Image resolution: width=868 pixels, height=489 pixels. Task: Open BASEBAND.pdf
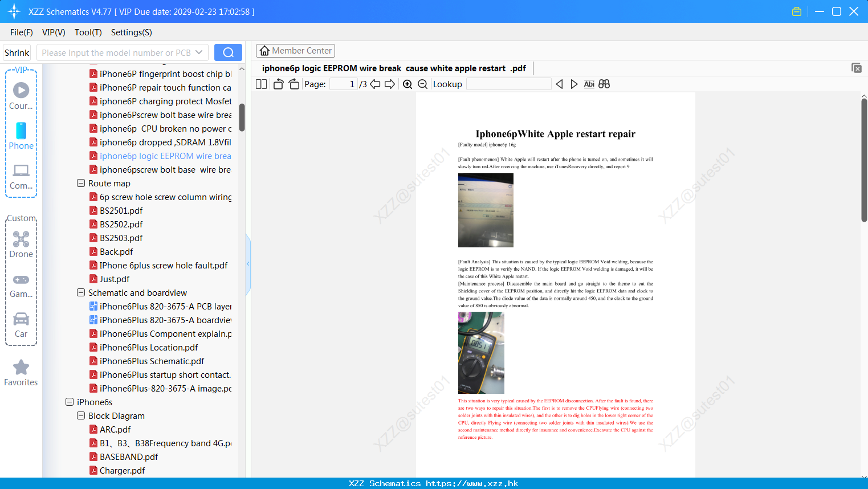click(124, 457)
